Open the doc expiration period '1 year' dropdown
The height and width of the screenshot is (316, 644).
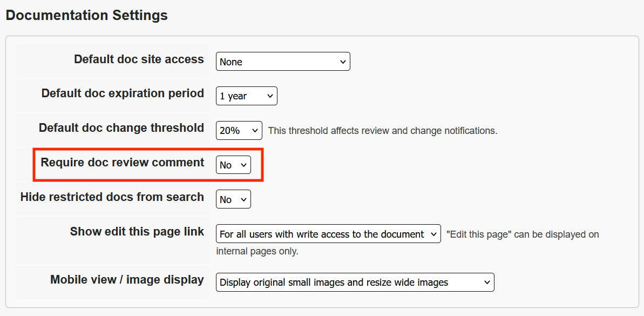point(246,96)
